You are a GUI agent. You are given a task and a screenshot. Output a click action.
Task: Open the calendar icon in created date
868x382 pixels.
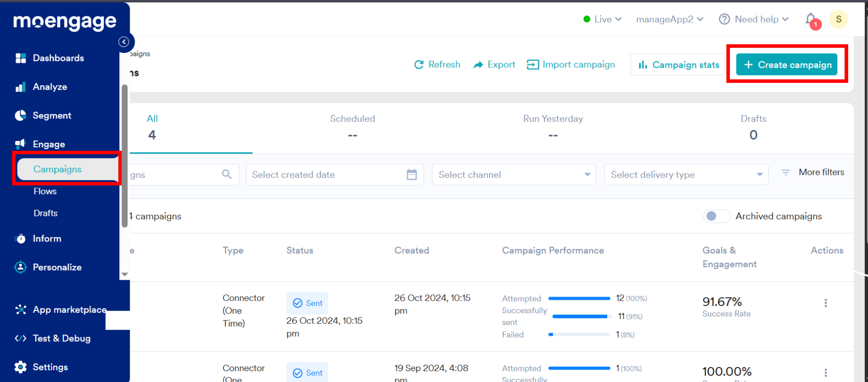tap(411, 174)
